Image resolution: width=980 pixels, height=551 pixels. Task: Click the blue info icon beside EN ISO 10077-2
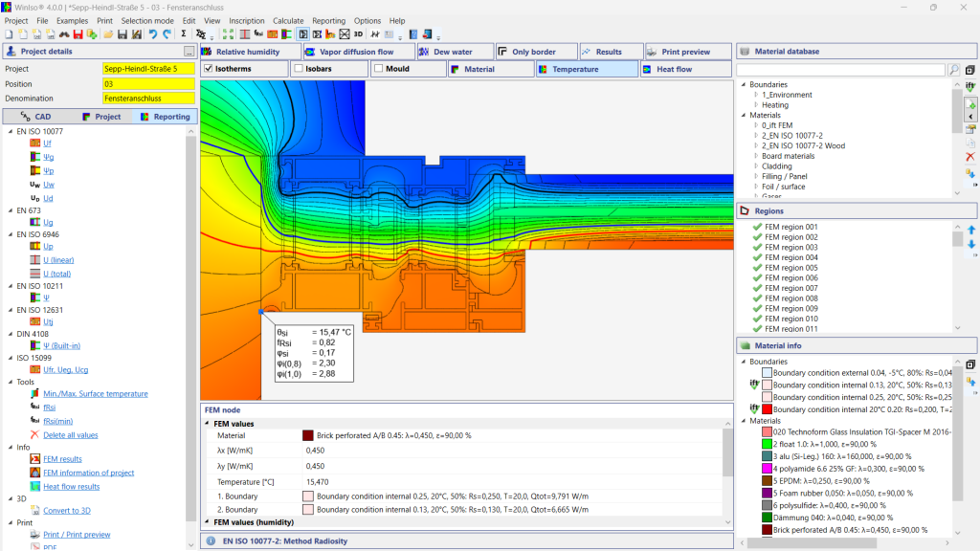211,541
